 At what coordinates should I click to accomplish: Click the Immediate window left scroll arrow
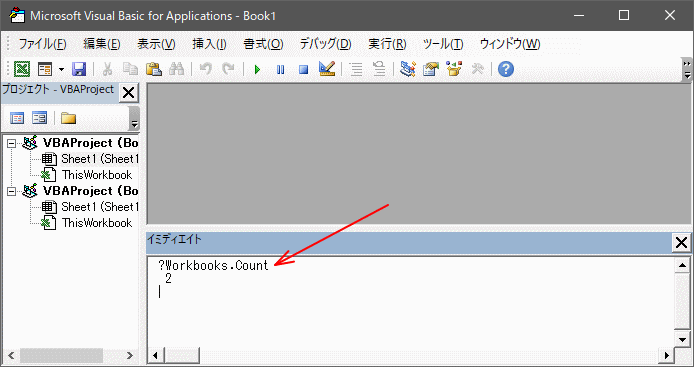156,355
